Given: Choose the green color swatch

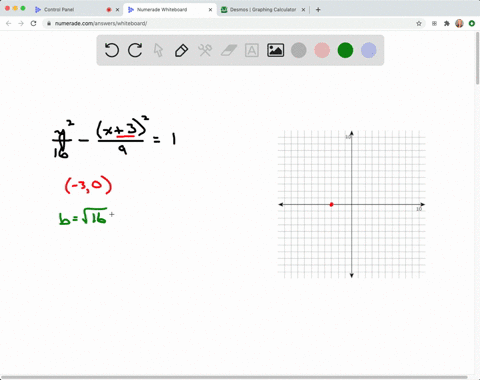Looking at the screenshot, I should 345,50.
